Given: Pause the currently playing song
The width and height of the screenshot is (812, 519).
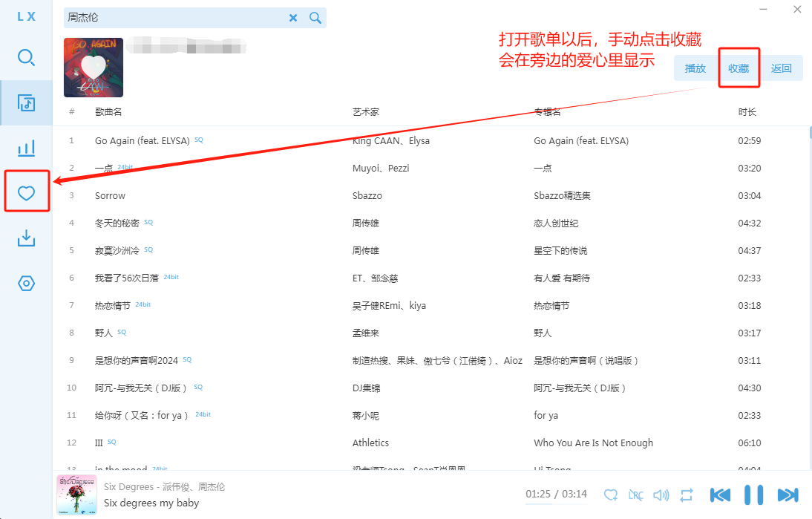Looking at the screenshot, I should [753, 494].
